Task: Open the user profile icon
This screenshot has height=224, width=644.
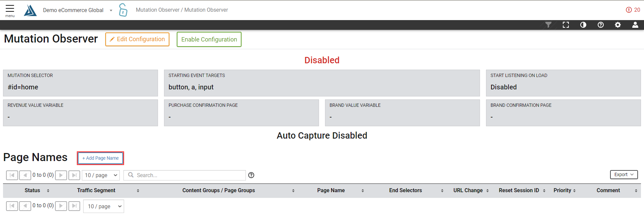Action: coord(635,25)
